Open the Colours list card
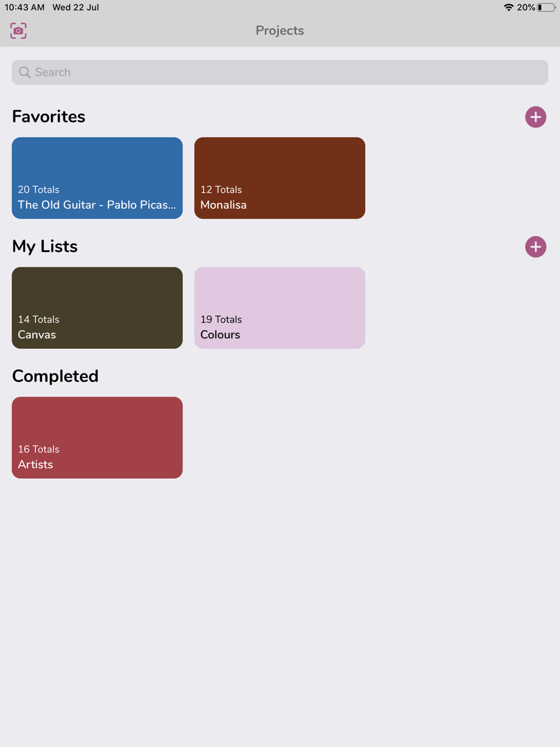560x747 pixels. click(280, 308)
